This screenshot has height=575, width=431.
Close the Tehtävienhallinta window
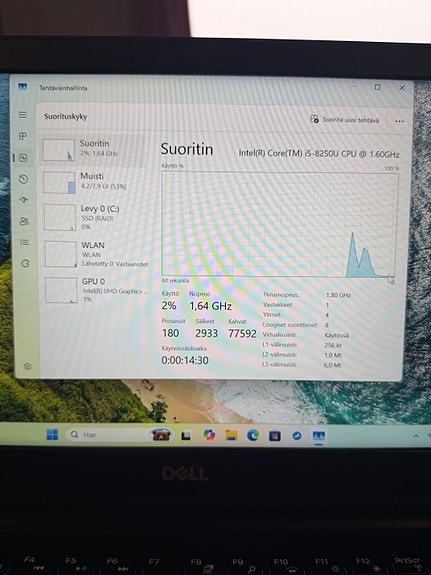[x=402, y=88]
